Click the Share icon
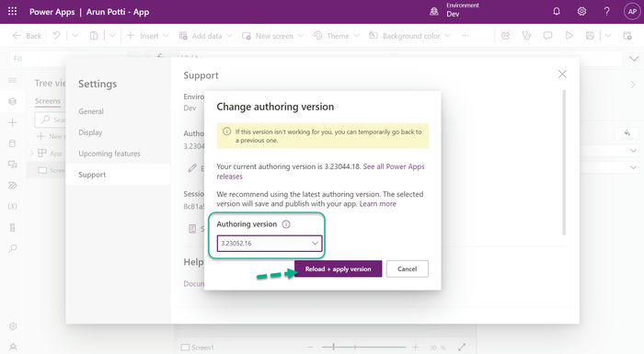Image resolution: width=644 pixels, height=354 pixels. pos(506,36)
